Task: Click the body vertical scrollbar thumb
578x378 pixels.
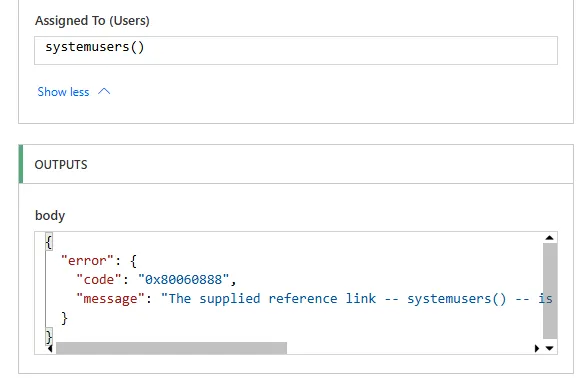Action: pyautogui.click(x=550, y=291)
